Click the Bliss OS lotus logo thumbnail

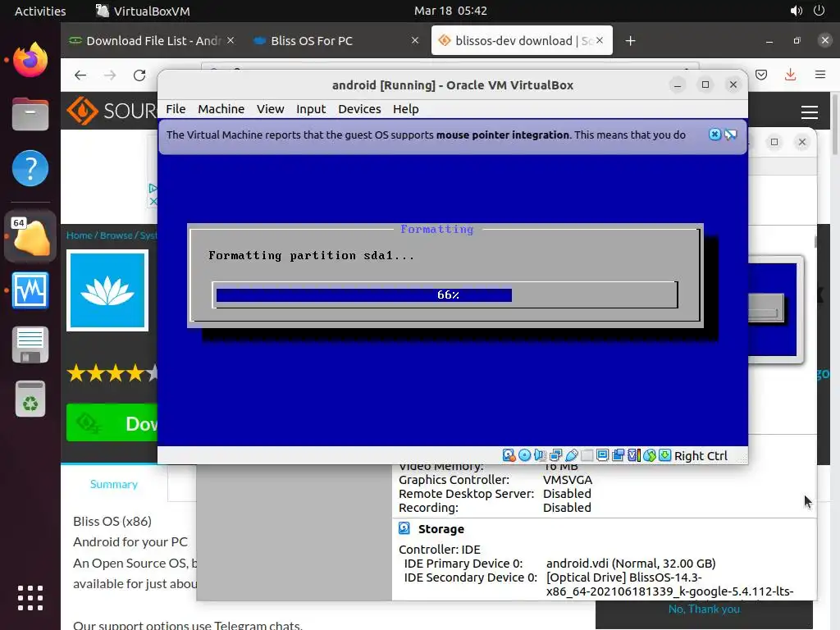tap(107, 290)
